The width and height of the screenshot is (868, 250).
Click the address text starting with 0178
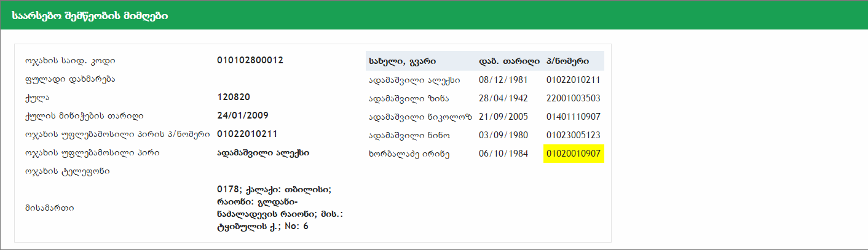click(x=274, y=208)
